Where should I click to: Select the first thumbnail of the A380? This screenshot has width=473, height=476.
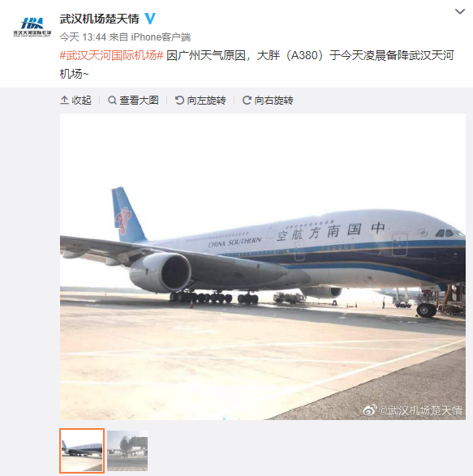point(82,451)
